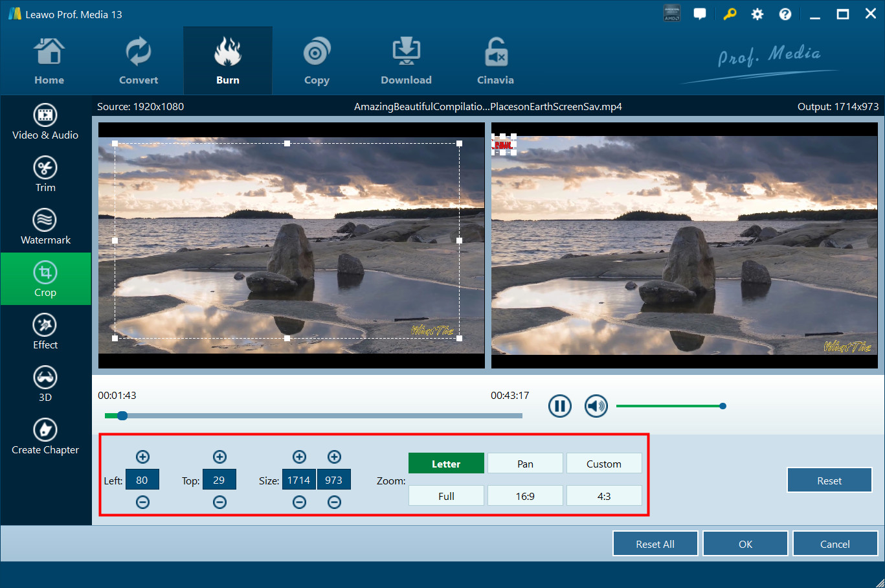Screen dimensions: 885x588
Task: Open Create Chapter tool
Action: (x=45, y=436)
